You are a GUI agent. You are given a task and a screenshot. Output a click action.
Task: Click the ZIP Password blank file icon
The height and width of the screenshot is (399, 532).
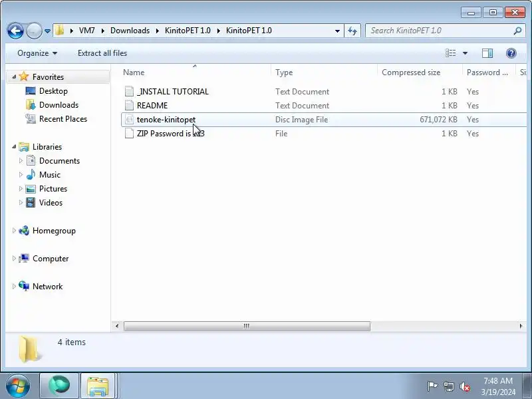(x=129, y=133)
